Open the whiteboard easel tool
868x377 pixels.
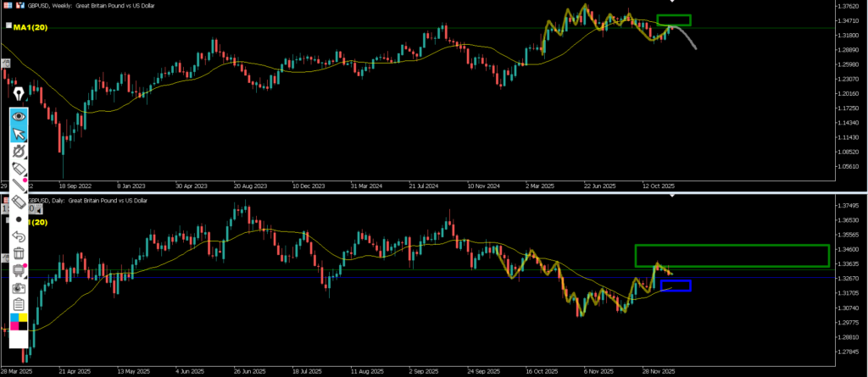(18, 270)
